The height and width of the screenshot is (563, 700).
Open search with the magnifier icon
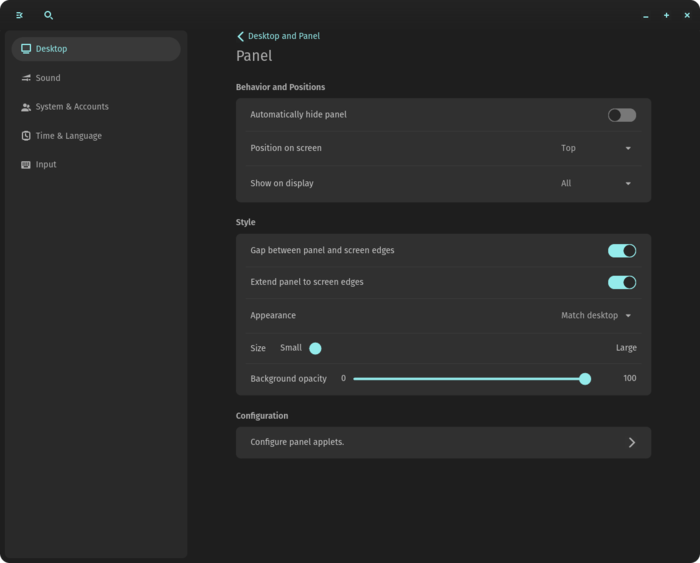(49, 16)
